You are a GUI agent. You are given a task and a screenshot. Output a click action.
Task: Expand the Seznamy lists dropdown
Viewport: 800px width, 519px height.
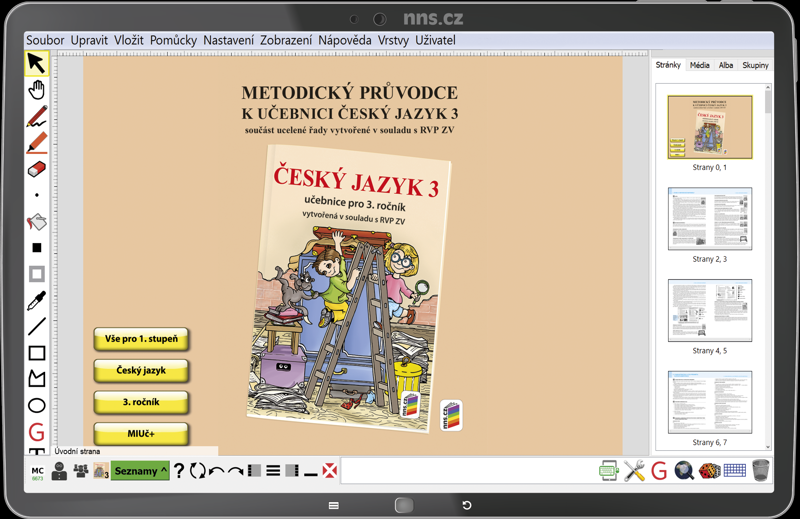(x=140, y=471)
